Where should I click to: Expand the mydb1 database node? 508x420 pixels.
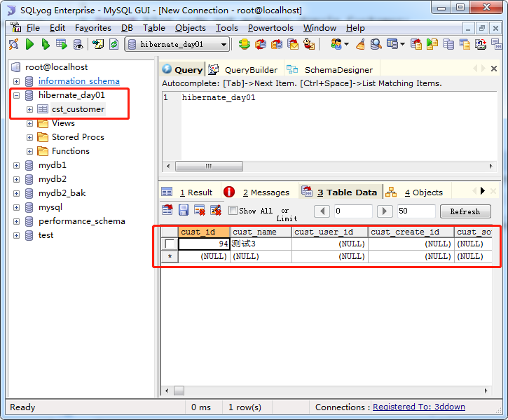17,166
